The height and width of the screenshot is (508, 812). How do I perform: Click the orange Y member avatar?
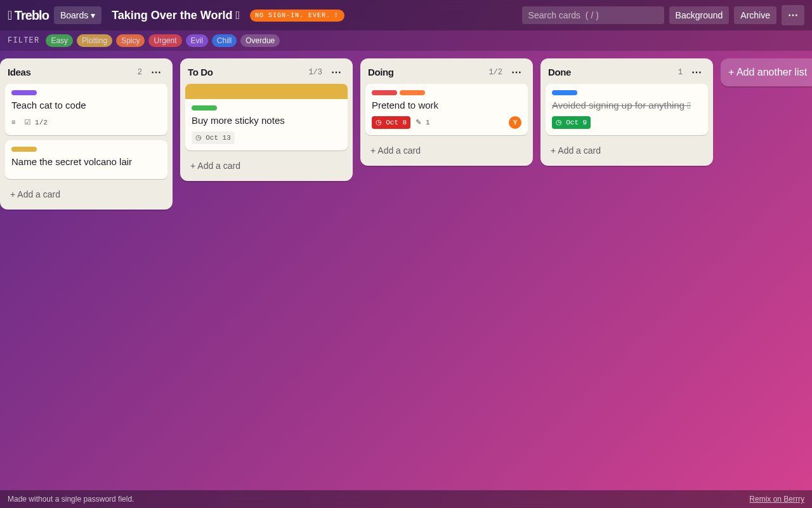coord(515,123)
